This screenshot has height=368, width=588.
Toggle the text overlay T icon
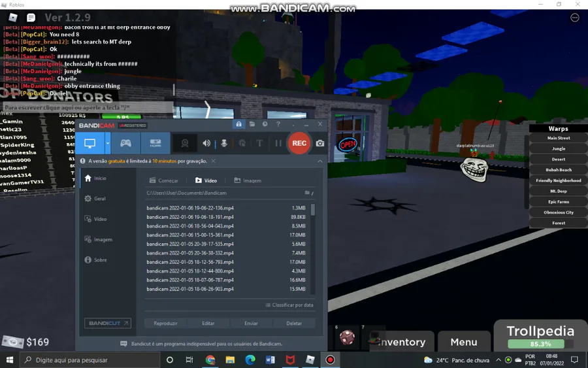[259, 143]
